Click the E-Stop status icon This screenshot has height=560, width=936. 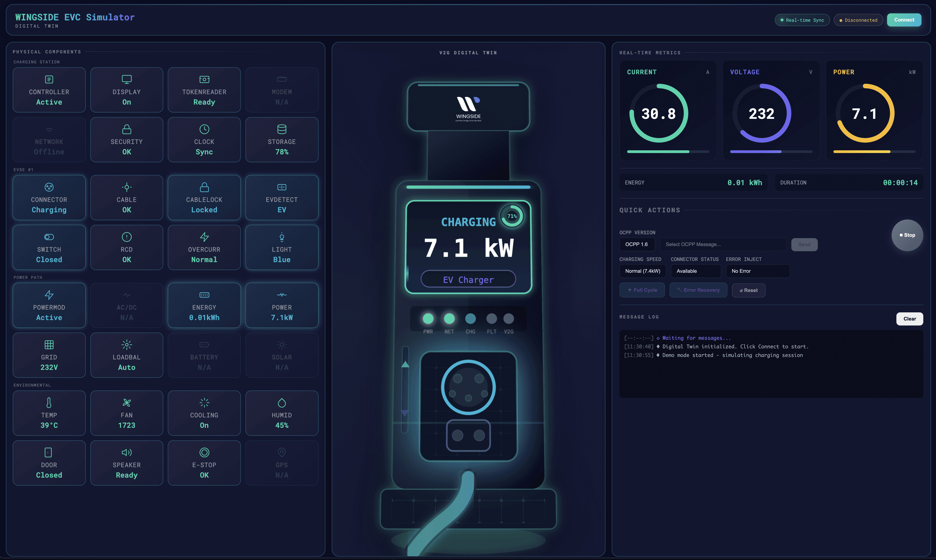(204, 452)
